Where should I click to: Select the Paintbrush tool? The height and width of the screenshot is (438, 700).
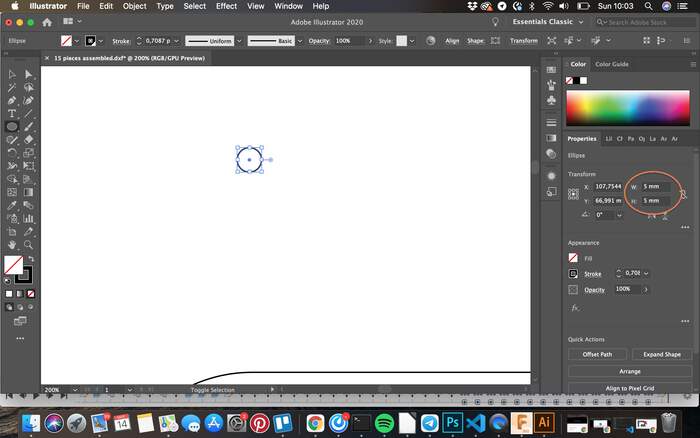click(x=29, y=126)
